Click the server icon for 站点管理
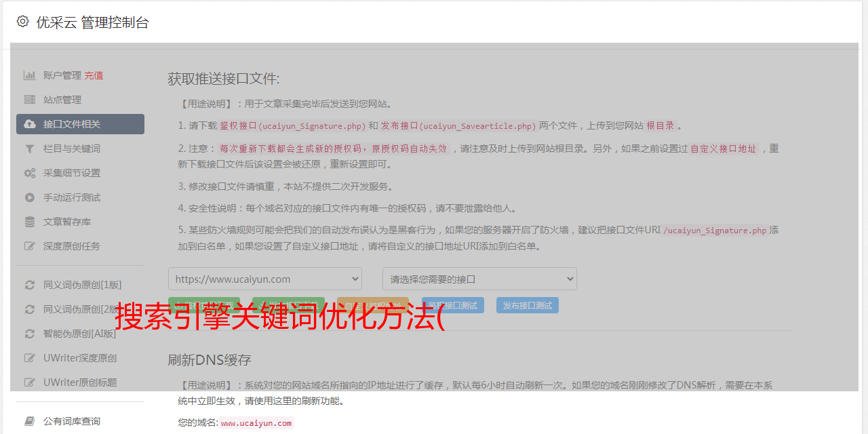The image size is (868, 434). 30,100
